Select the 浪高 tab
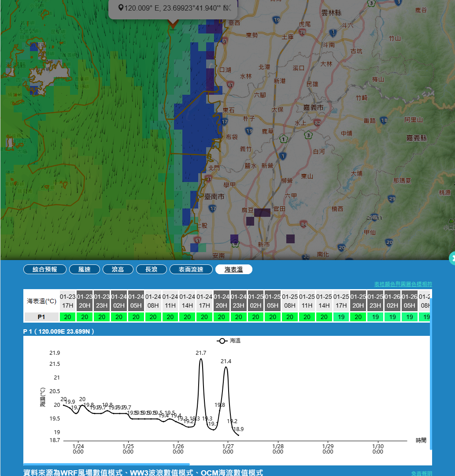 coord(118,269)
